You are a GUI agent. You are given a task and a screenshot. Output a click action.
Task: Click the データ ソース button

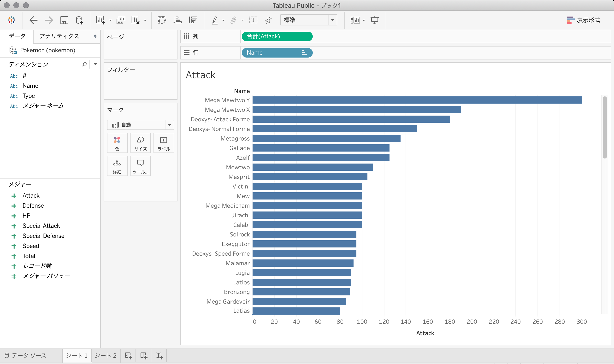click(26, 355)
